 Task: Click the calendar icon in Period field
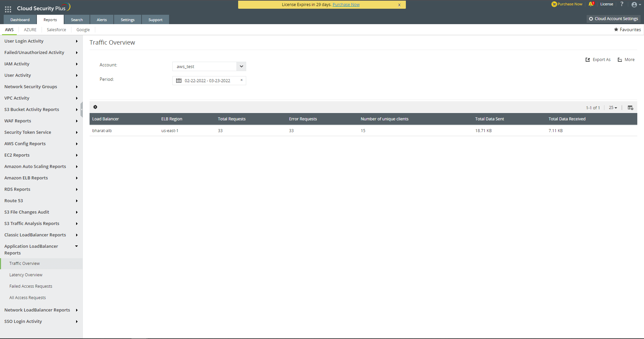[179, 80]
